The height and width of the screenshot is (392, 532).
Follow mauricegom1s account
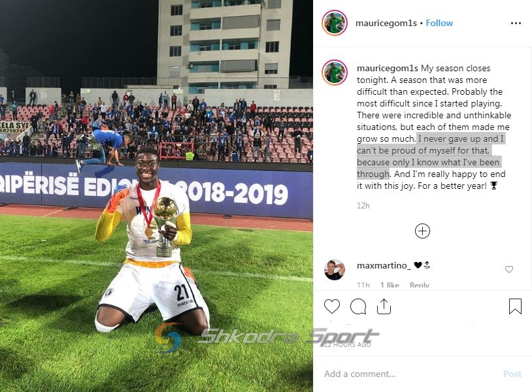pos(439,23)
